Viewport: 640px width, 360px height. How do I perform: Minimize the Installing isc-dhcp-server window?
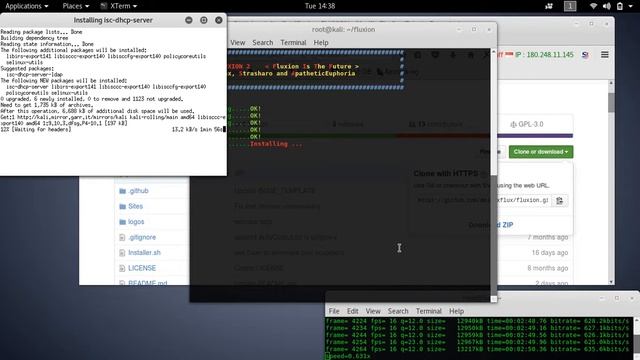point(189,20)
